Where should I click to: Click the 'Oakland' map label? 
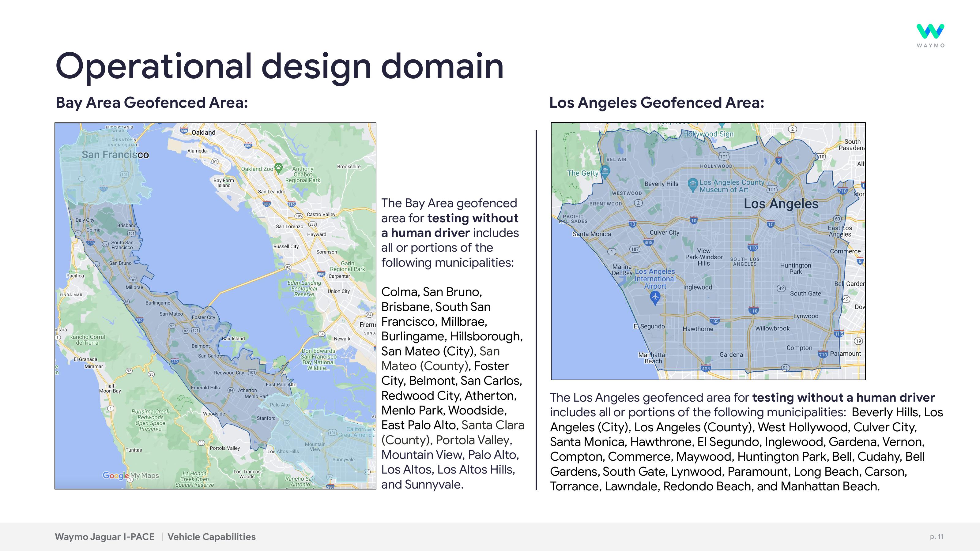(x=203, y=132)
